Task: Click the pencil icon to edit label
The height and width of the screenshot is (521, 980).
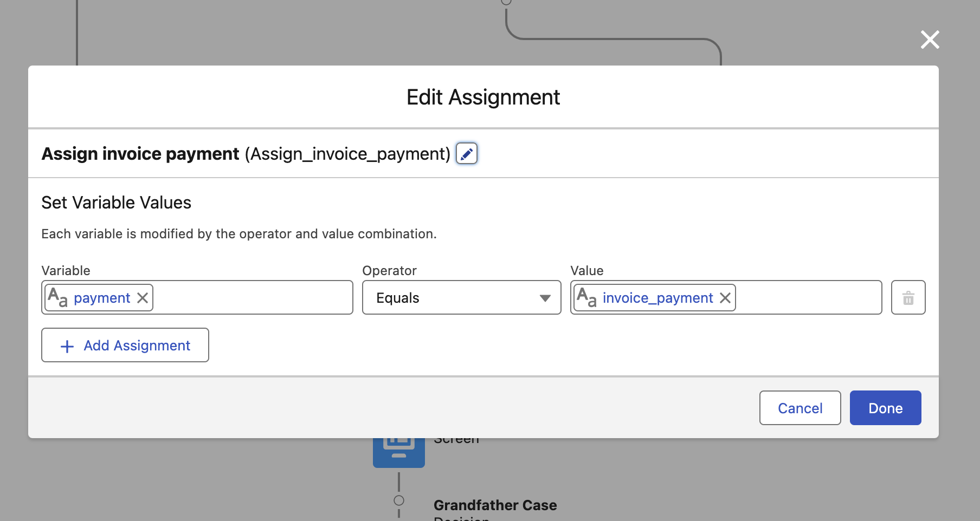Action: [x=466, y=154]
